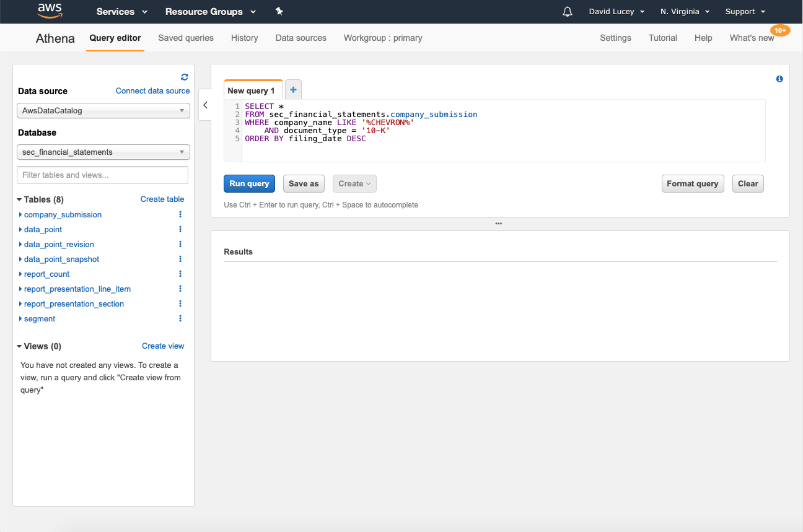Open actions menu for company_submission table
The width and height of the screenshot is (803, 532).
pos(180,214)
